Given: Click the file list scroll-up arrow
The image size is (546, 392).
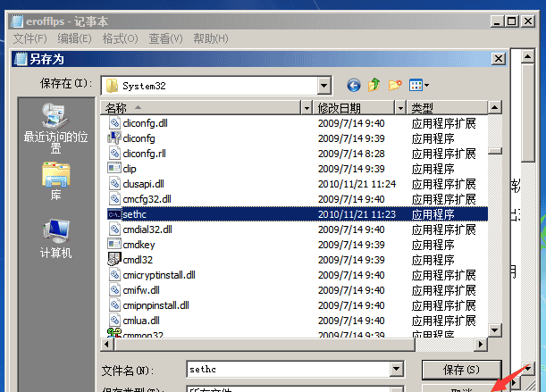Looking at the screenshot, I should pos(495,107).
